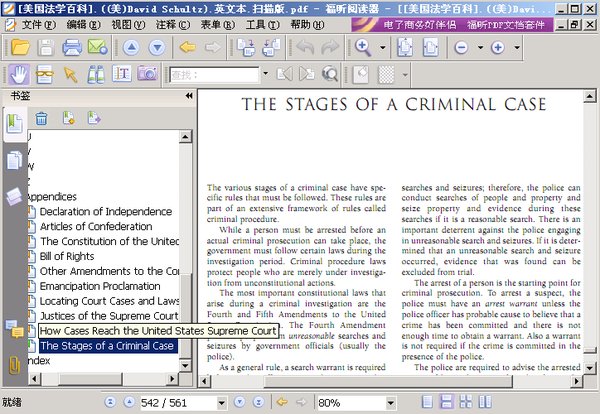Click bookmark panel scroll-up arrow
Screen dimensions: 600x414
point(185,136)
